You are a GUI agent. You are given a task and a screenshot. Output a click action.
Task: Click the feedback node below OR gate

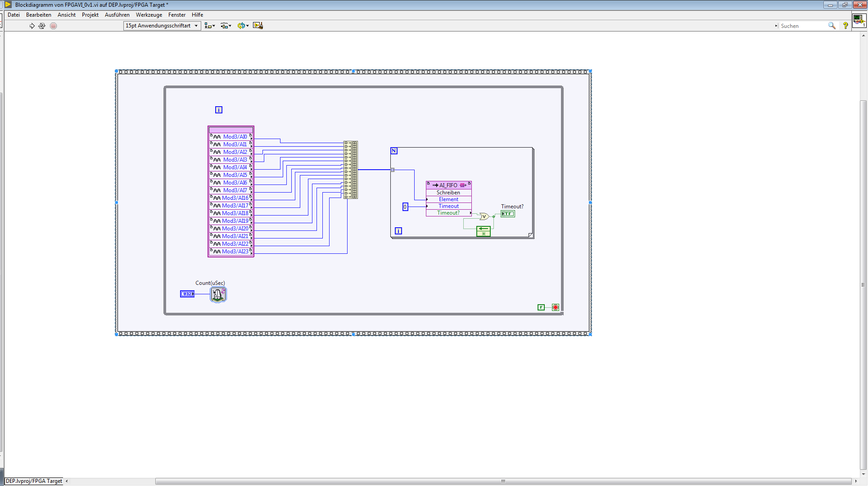tap(483, 231)
